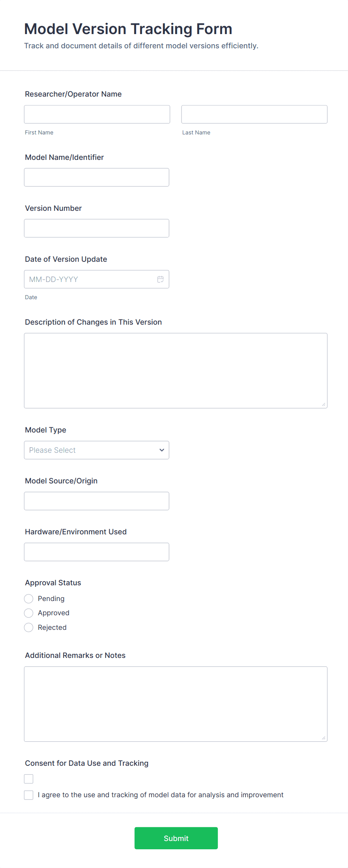
Task: Focus the Version Number input
Action: [97, 228]
